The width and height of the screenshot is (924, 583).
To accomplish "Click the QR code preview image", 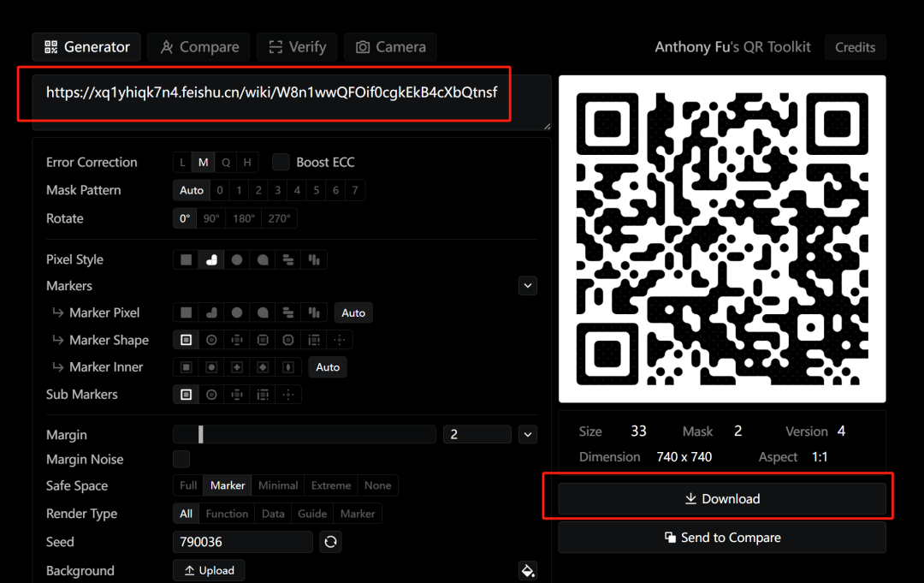I will pyautogui.click(x=722, y=239).
